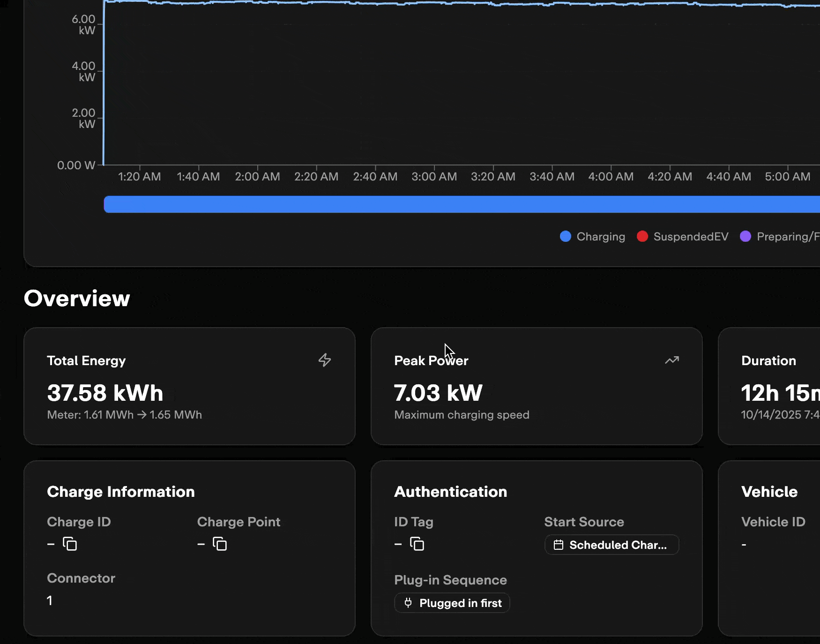Click the trending arrow icon in Peak Power
This screenshot has height=644, width=820.
672,360
